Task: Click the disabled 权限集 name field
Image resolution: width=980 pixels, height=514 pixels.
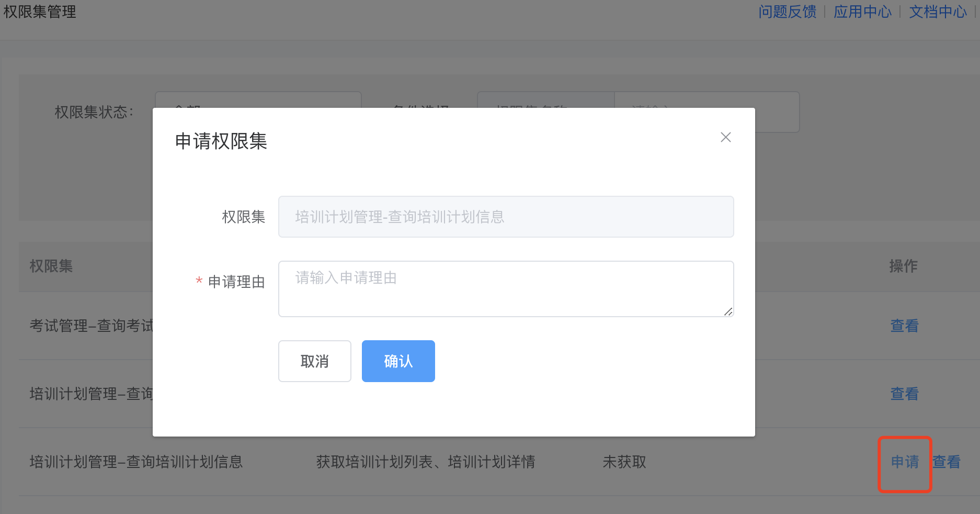Action: click(506, 217)
